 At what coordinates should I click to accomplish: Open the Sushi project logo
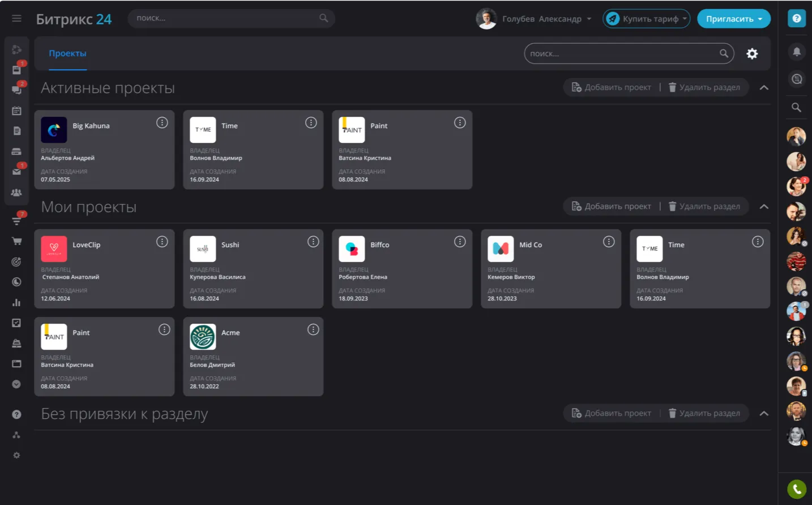point(203,249)
